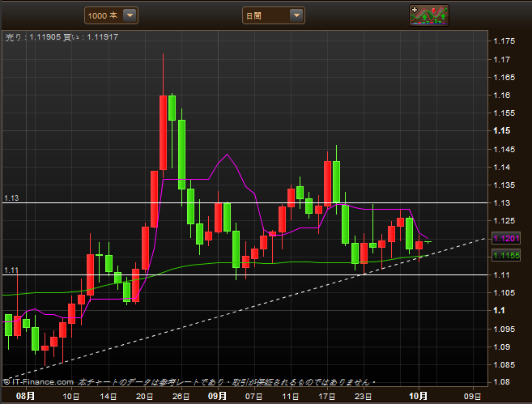Click the 1.08 price axis label

click(501, 382)
